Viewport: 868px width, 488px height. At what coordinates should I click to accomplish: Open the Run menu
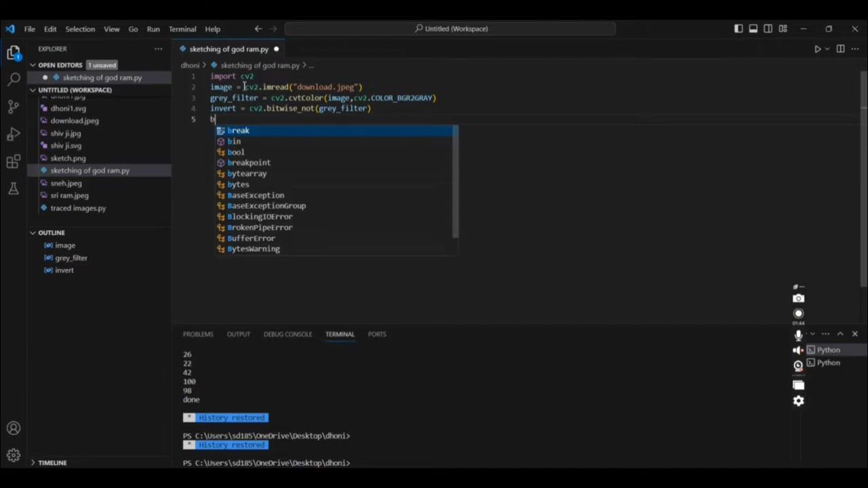(153, 29)
